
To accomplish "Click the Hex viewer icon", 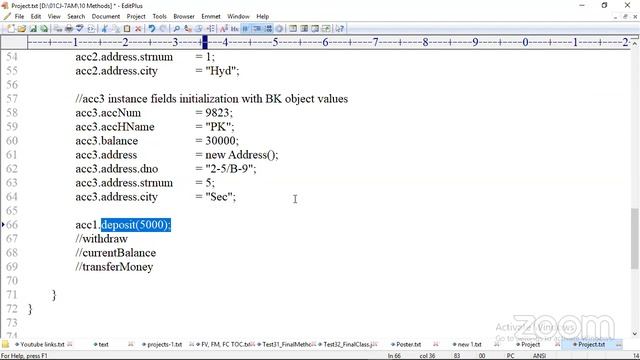I will [x=234, y=29].
